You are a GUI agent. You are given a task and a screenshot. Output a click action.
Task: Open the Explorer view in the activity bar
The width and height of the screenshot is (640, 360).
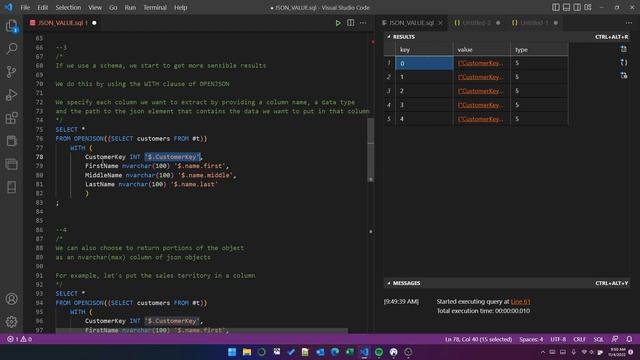(11, 26)
